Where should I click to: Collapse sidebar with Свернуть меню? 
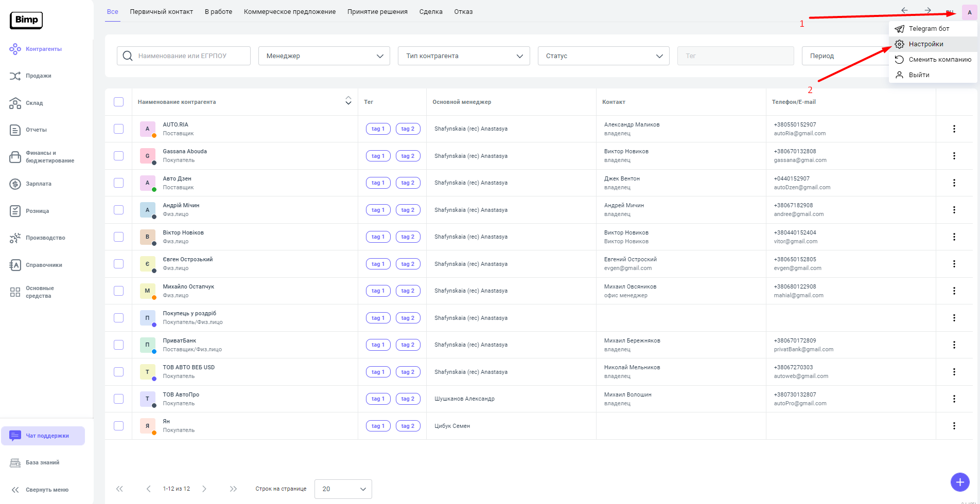(x=46, y=490)
